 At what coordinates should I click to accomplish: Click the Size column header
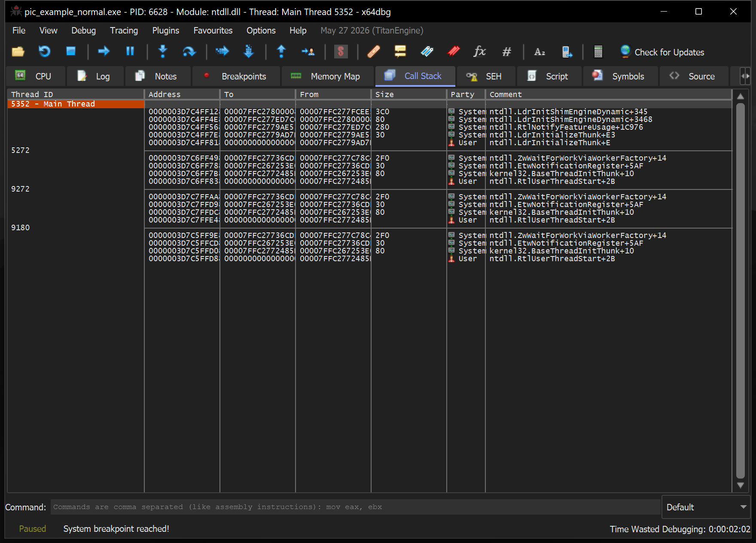click(x=409, y=95)
